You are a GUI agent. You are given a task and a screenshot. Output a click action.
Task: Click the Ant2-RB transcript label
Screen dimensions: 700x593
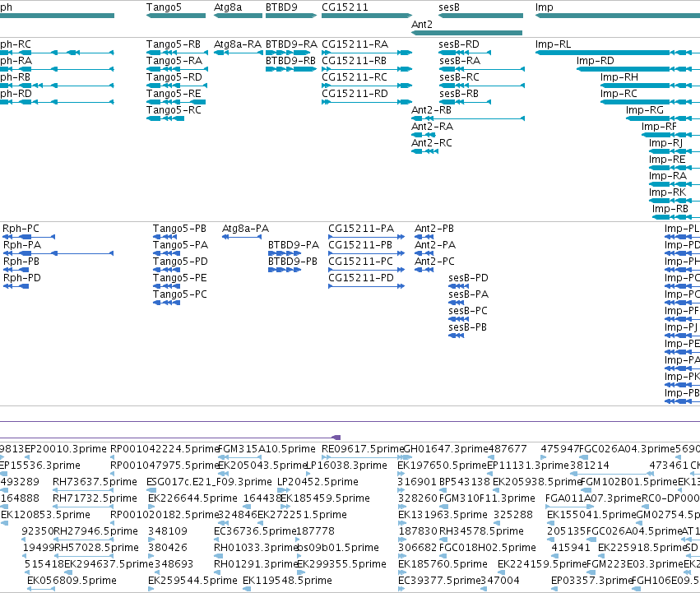click(x=431, y=110)
